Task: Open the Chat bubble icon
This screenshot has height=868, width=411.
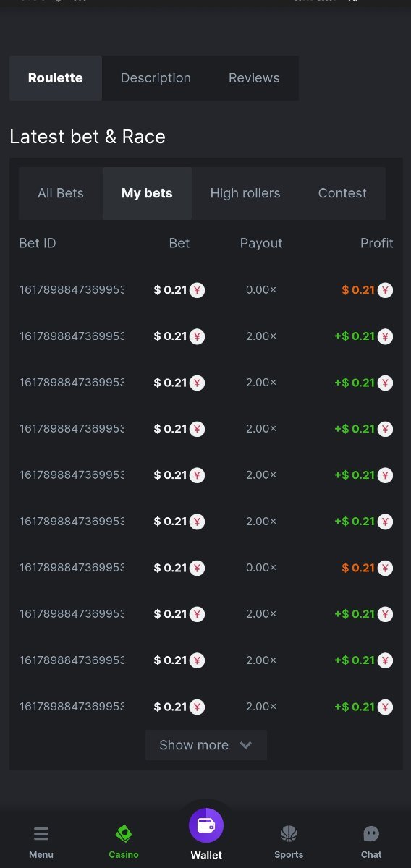Action: pos(371,834)
